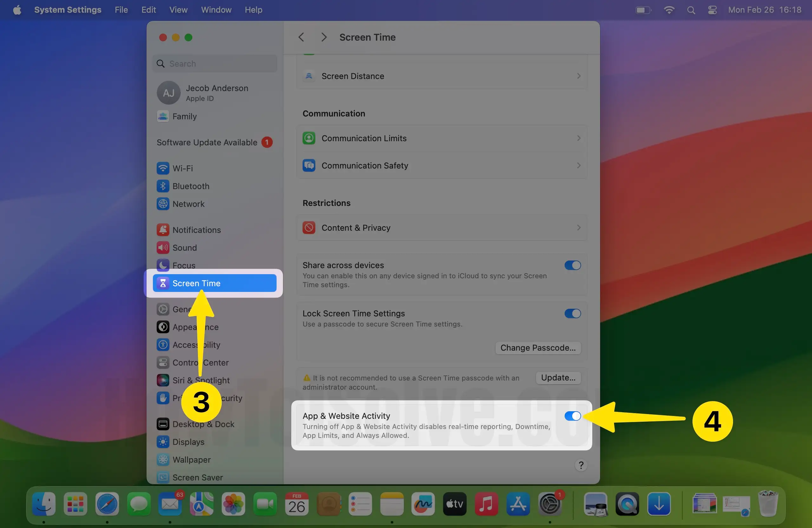The width and height of the screenshot is (812, 528).
Task: Expand the Screen Distance settings
Action: coord(579,76)
